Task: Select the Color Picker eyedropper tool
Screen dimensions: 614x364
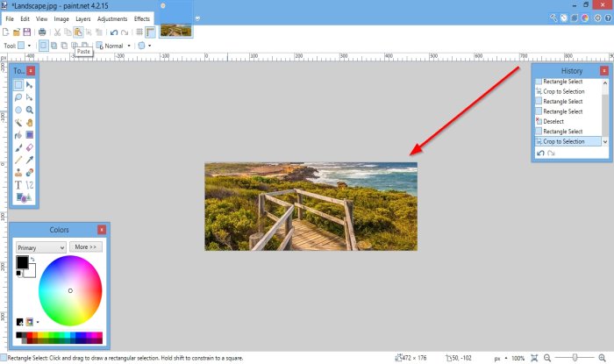Action: (x=29, y=161)
